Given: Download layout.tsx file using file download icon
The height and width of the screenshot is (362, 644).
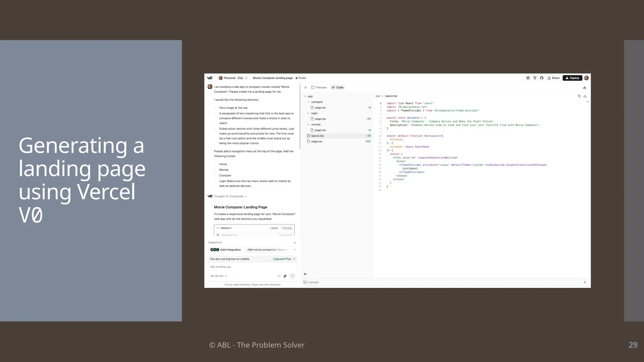Looking at the screenshot, I should click(585, 96).
